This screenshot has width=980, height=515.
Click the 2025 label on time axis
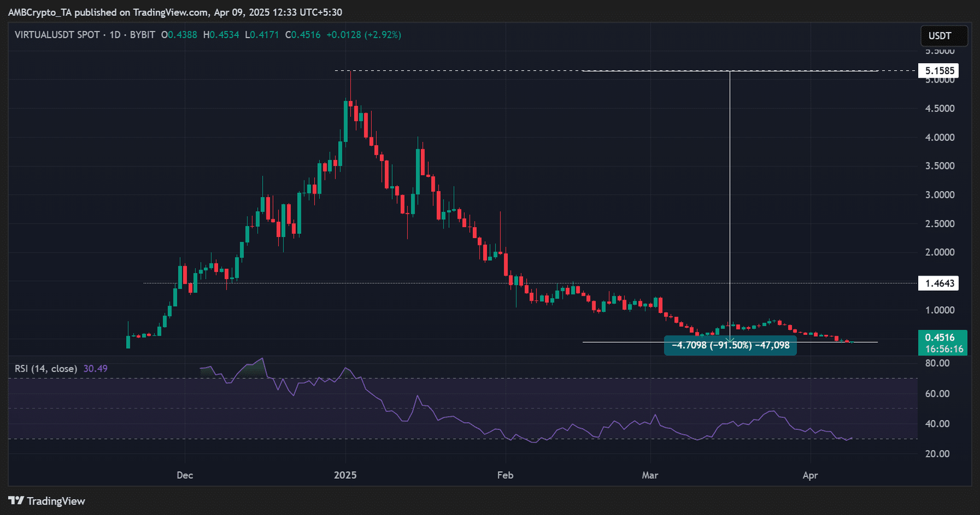tap(345, 475)
